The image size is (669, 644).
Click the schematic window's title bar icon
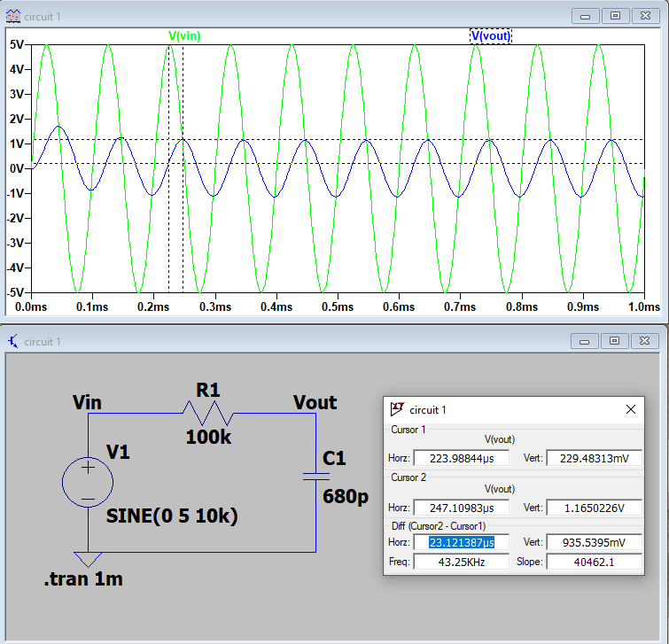(12, 341)
